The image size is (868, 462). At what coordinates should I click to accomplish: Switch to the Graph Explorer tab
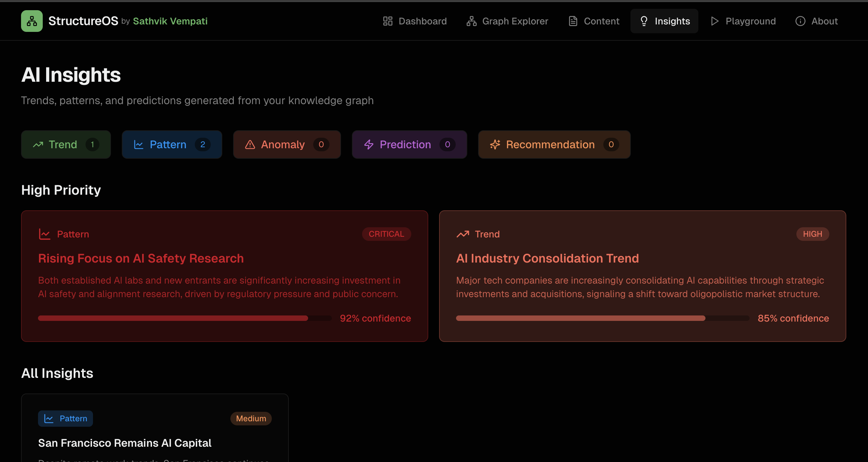(x=507, y=21)
